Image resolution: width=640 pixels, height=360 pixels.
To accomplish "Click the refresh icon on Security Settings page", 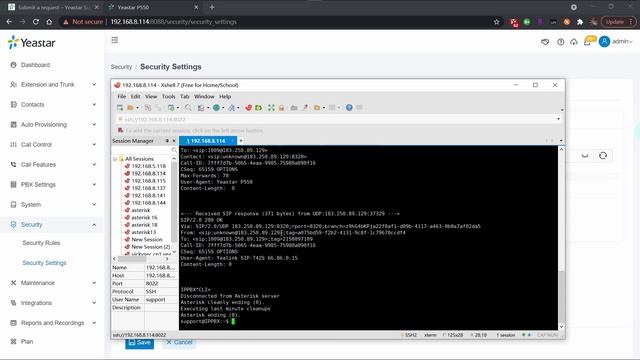I will click(x=603, y=156).
